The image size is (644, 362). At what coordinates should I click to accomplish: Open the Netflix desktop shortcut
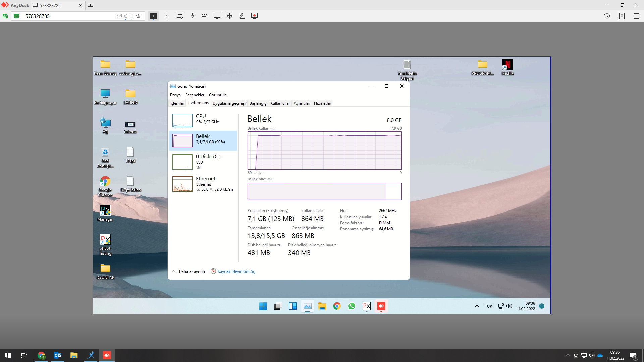tap(507, 67)
